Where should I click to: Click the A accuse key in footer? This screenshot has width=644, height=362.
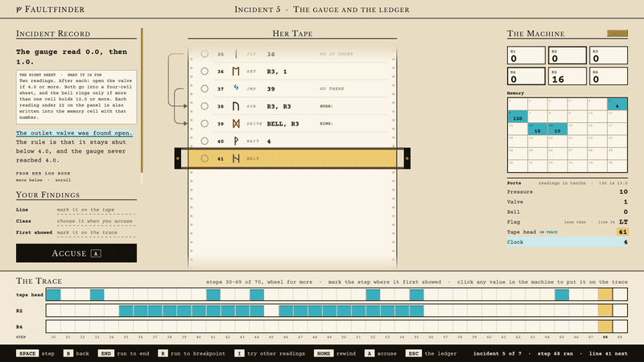pyautogui.click(x=381, y=353)
